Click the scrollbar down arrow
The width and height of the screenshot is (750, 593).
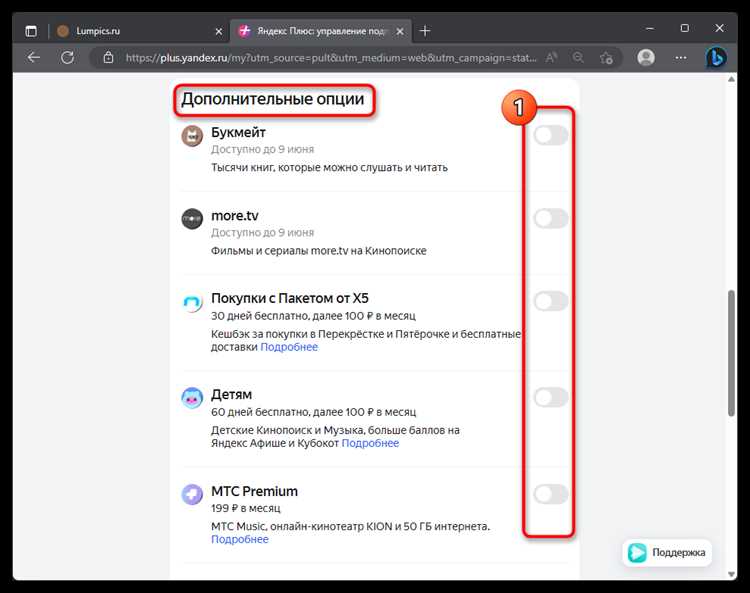coord(731,574)
